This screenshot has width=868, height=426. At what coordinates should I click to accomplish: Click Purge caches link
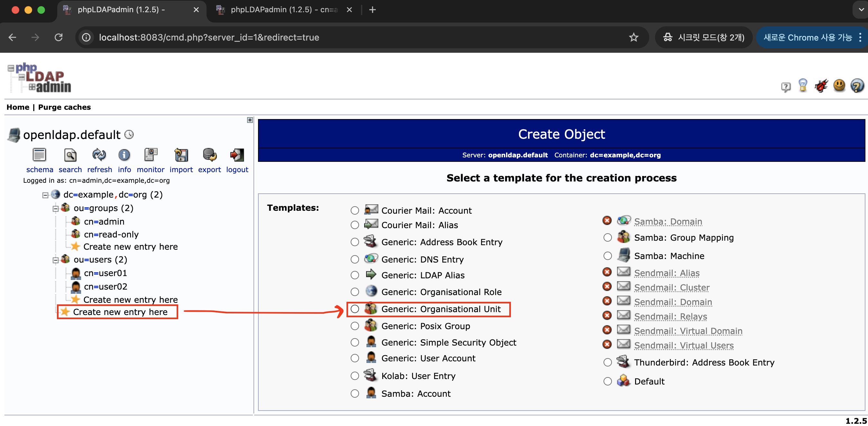(64, 107)
